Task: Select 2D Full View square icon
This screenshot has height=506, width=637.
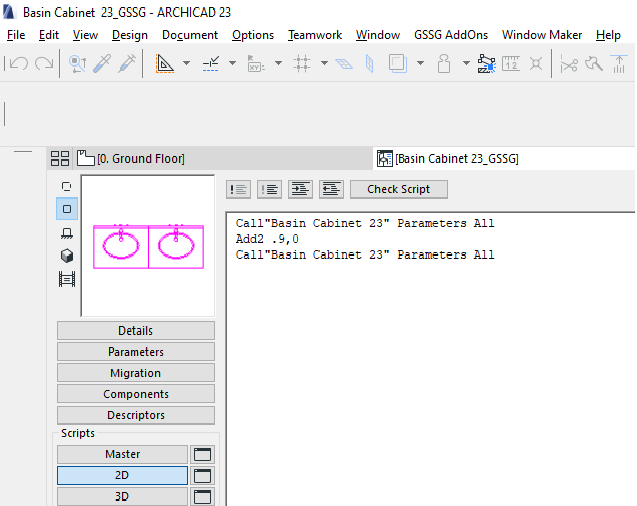Action: tap(67, 209)
